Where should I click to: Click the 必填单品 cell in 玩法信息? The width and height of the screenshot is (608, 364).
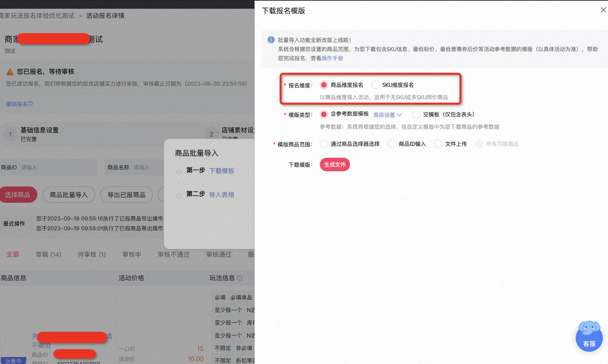coord(241,297)
